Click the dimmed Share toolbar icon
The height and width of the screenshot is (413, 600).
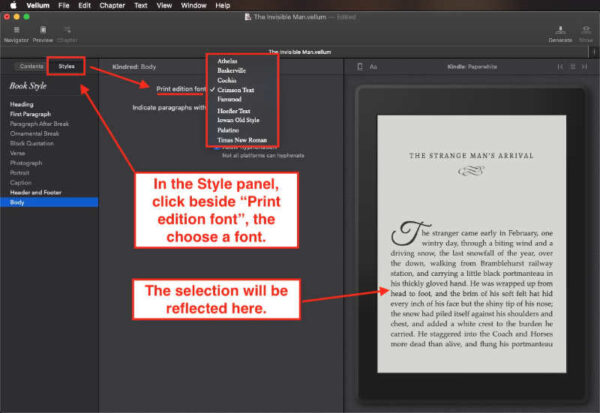click(x=586, y=29)
